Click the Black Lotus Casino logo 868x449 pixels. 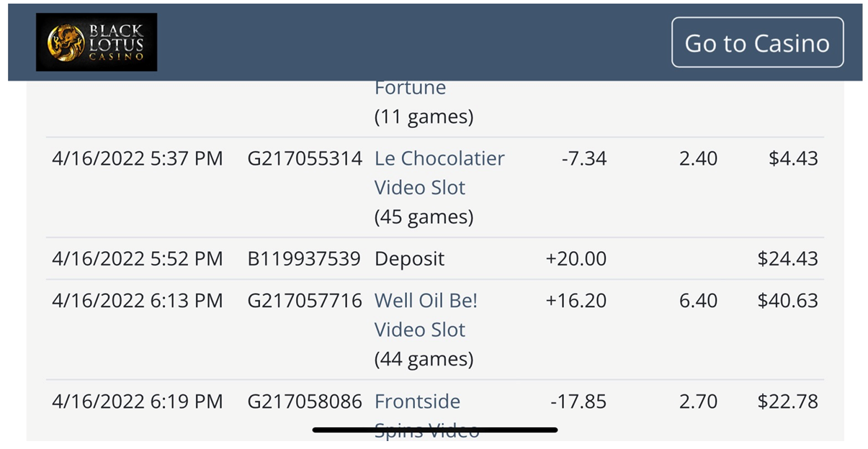[97, 42]
